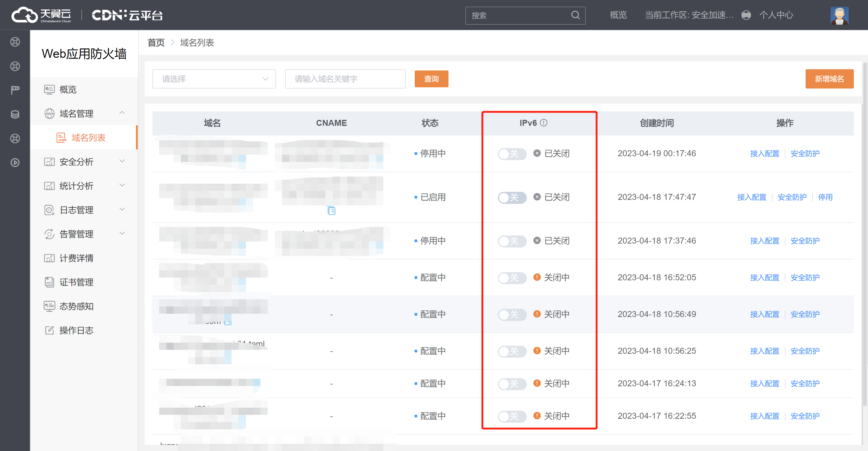Click the workspace globe icon
The width and height of the screenshot is (868, 451).
pos(746,15)
